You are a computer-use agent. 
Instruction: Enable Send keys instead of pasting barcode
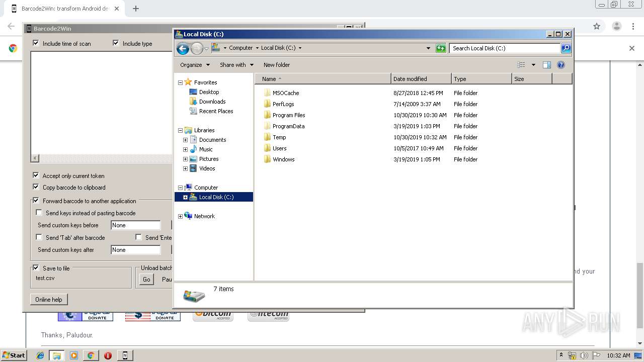[x=39, y=213]
